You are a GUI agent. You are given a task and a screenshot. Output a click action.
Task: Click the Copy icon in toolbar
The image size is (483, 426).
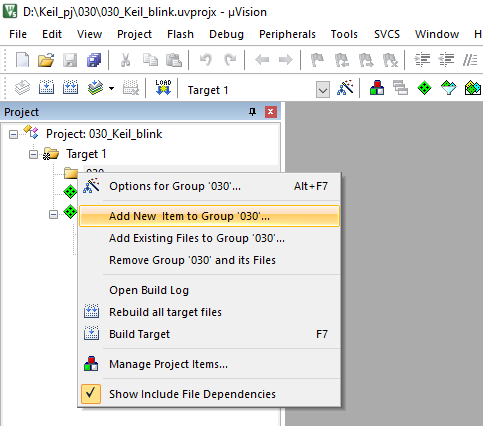(x=150, y=60)
